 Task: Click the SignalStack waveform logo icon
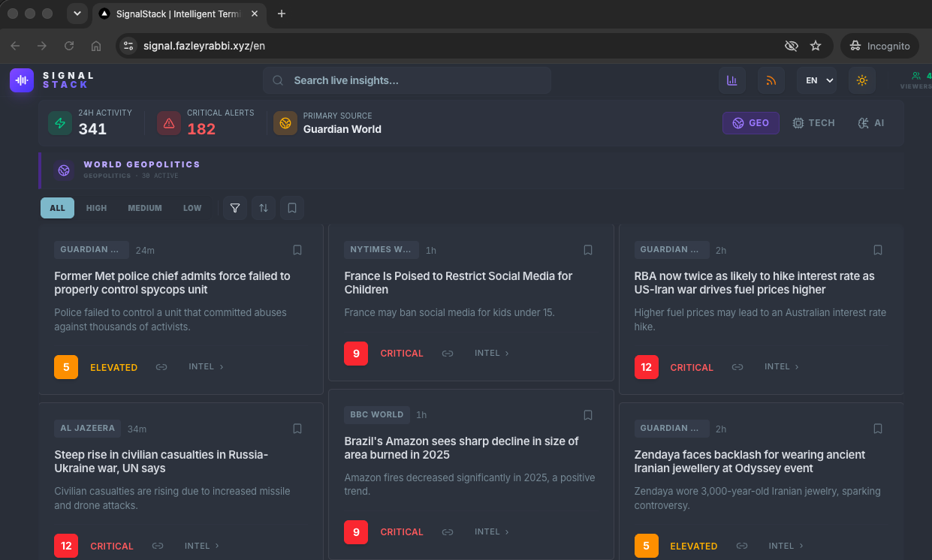(x=22, y=80)
